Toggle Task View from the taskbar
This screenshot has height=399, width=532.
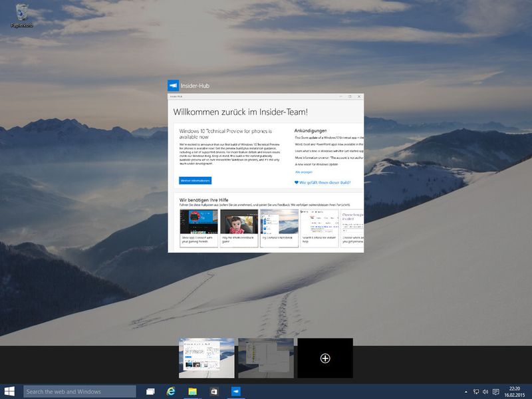click(x=150, y=392)
